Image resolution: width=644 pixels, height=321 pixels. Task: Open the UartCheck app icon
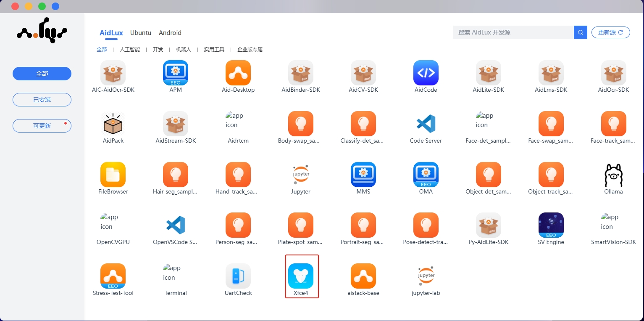pos(238,276)
